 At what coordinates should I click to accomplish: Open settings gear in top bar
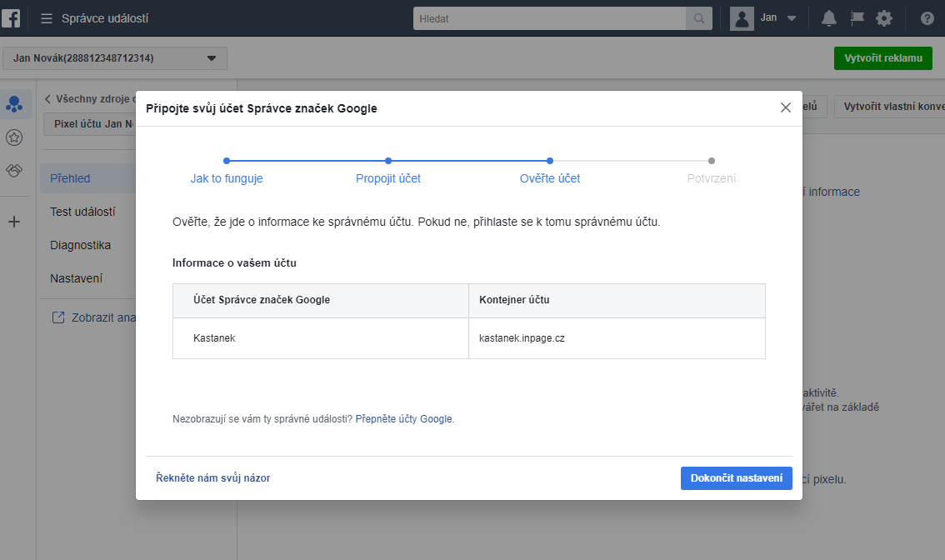(883, 18)
